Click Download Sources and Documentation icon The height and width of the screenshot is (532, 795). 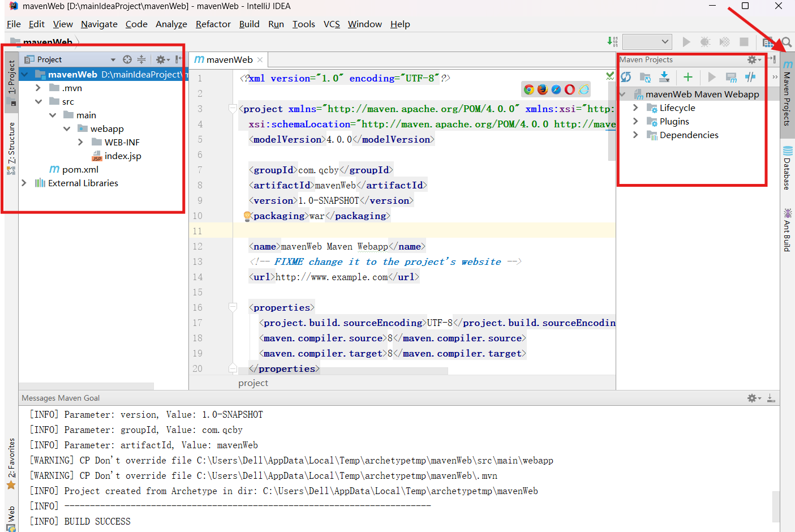[664, 77]
